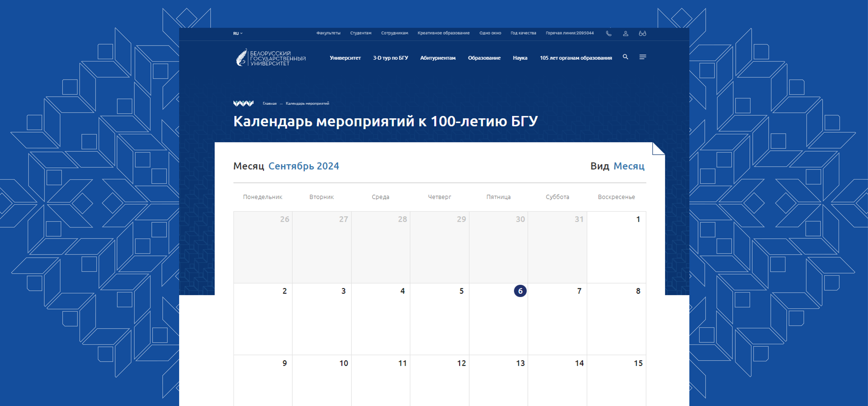Open the hamburger menu icon
Viewport: 868px width, 406px height.
pos(643,57)
